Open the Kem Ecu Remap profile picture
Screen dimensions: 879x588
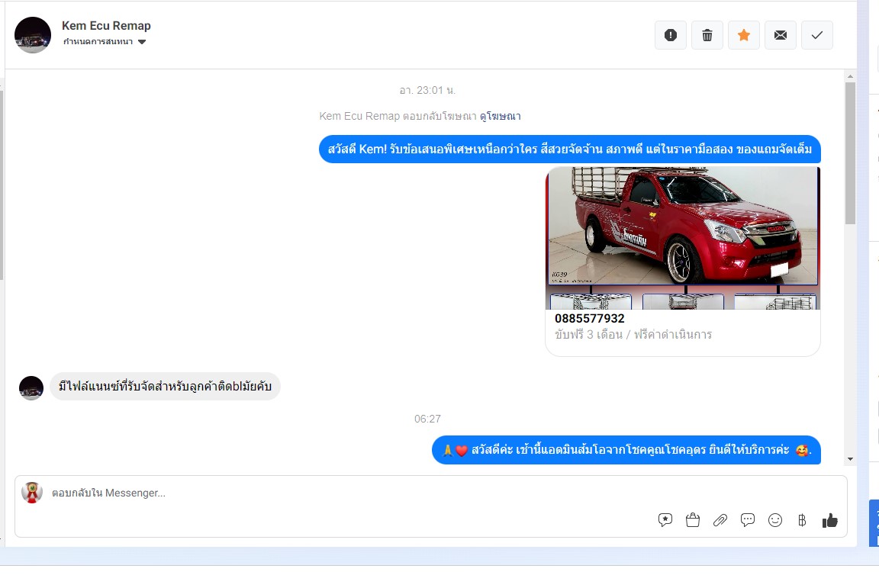33,35
